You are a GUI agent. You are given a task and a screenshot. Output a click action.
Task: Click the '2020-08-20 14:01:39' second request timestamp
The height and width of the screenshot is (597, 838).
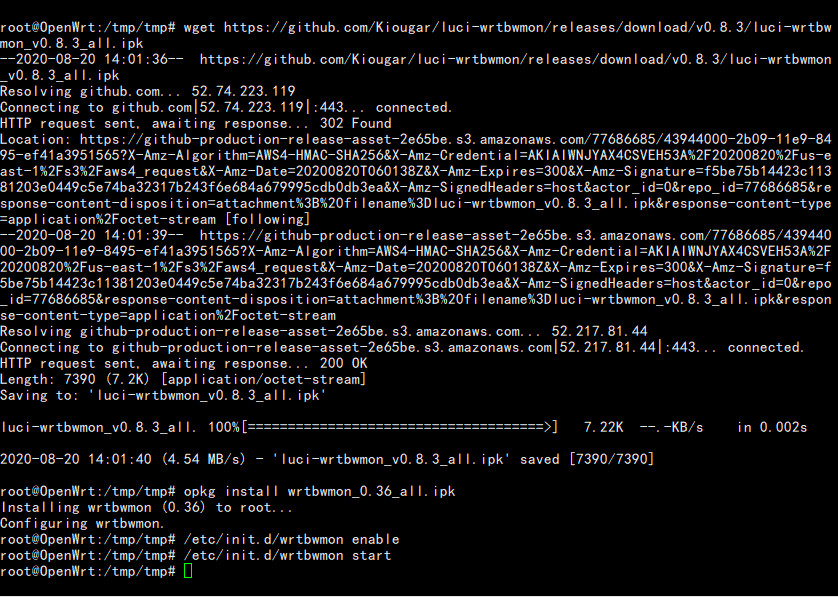pyautogui.click(x=92, y=235)
